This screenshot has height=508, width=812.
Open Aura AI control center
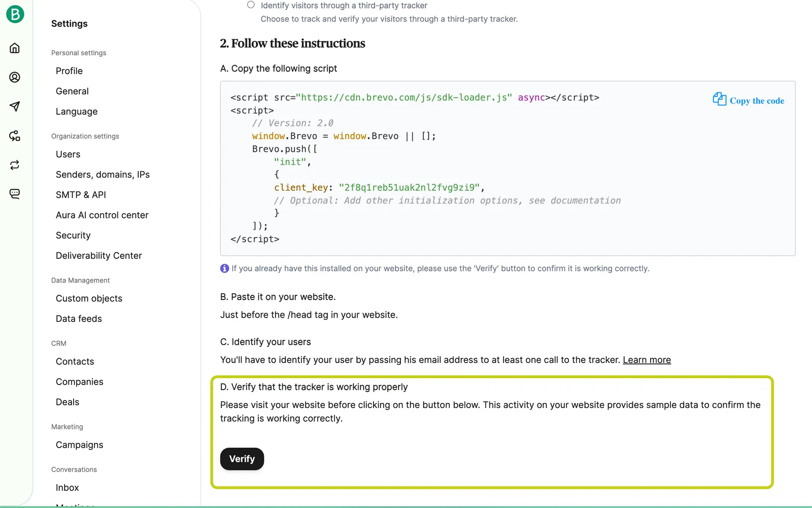click(x=102, y=215)
